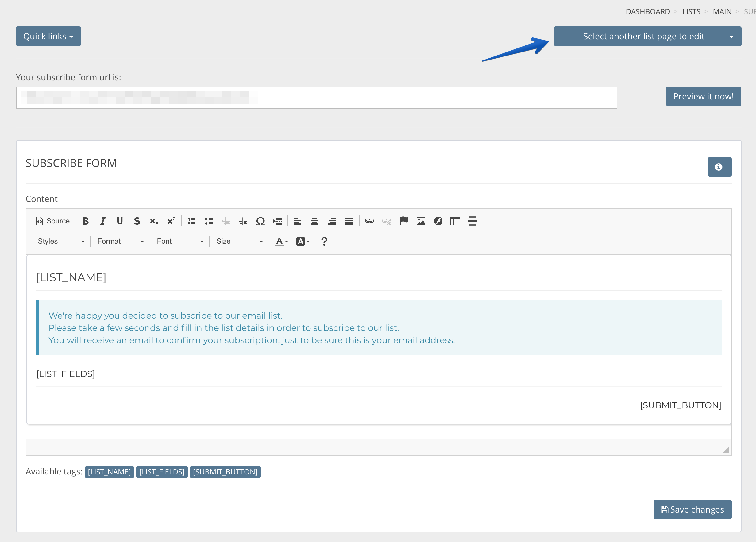
Task: Apply strikethrough formatting
Action: click(x=137, y=221)
